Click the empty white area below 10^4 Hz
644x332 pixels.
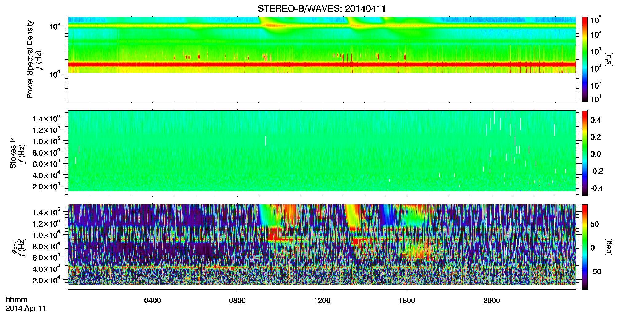point(322,87)
